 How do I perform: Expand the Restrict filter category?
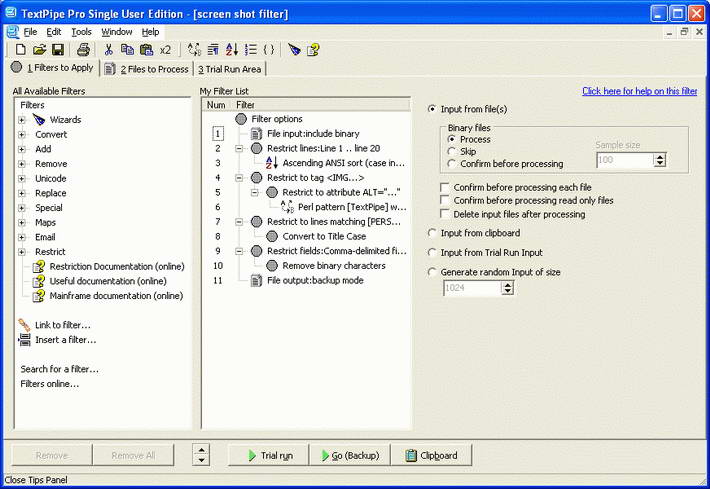coord(21,252)
